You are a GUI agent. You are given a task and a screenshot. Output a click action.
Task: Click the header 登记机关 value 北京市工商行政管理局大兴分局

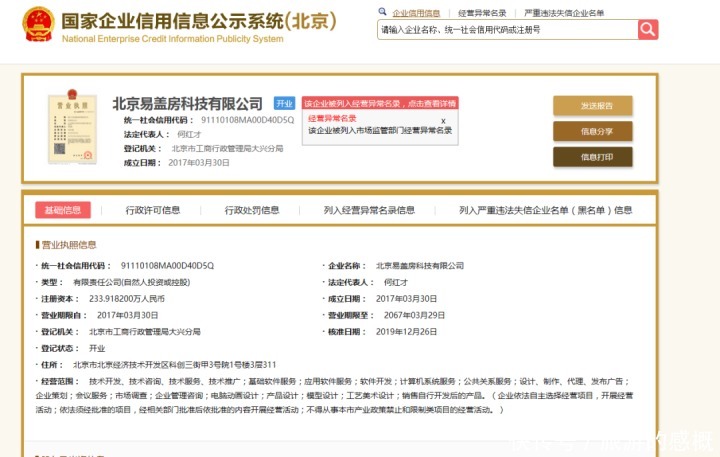(227, 148)
